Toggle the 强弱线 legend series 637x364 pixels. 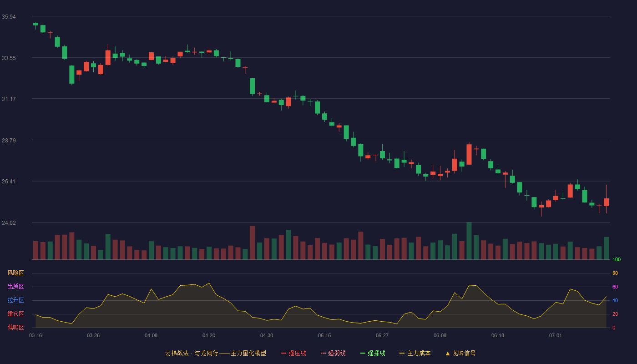pyautogui.click(x=333, y=353)
